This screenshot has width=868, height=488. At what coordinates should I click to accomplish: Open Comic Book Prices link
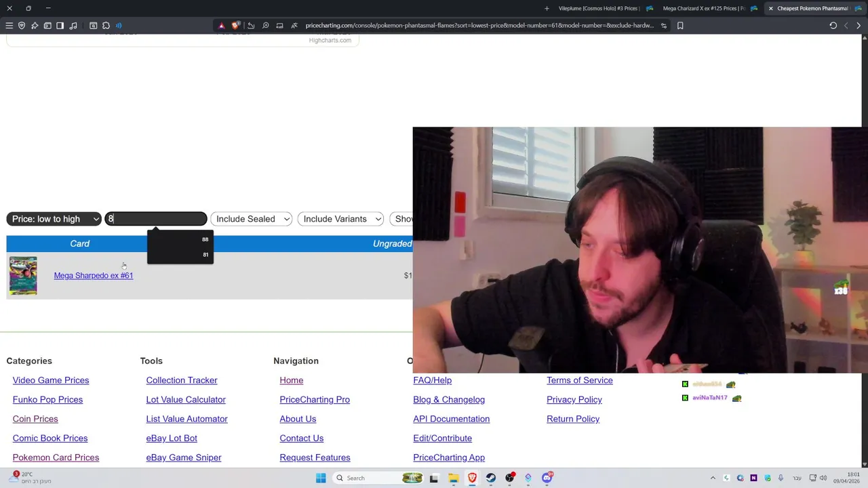tap(50, 438)
